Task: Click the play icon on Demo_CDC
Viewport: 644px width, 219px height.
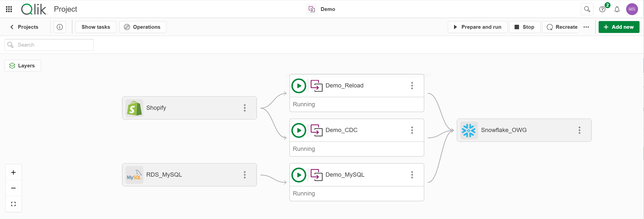Action: click(299, 130)
